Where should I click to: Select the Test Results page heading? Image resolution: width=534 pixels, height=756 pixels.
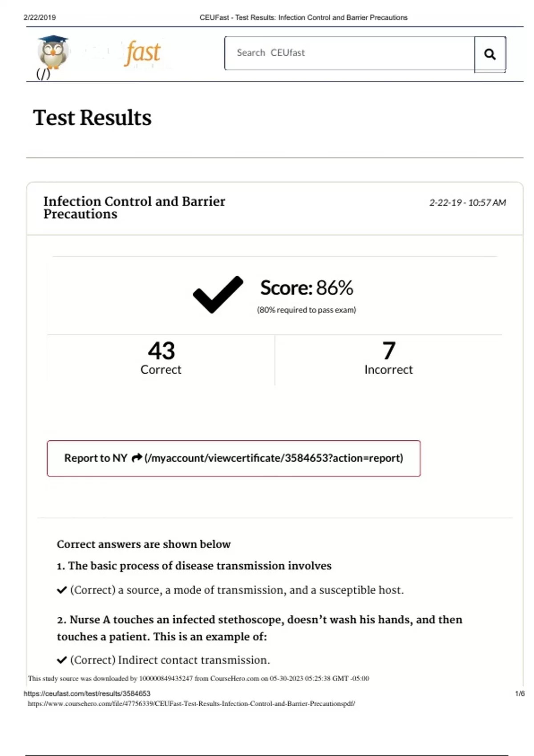(92, 118)
